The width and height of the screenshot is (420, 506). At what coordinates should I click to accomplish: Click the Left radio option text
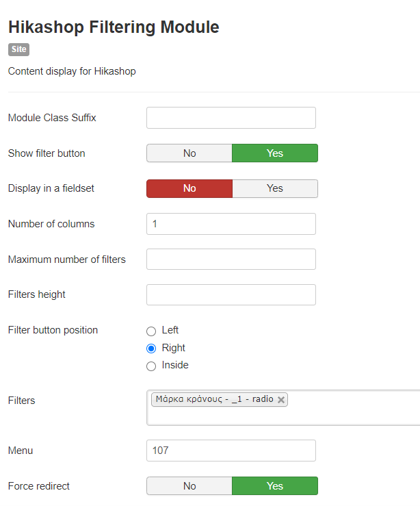170,330
